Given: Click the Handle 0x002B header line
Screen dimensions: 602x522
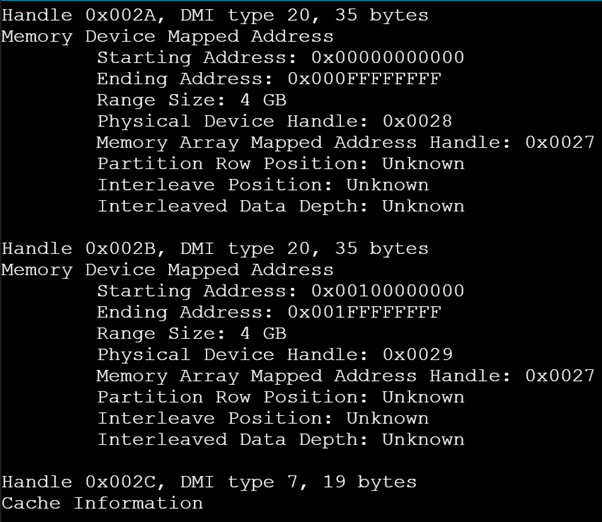Looking at the screenshot, I should point(214,249).
